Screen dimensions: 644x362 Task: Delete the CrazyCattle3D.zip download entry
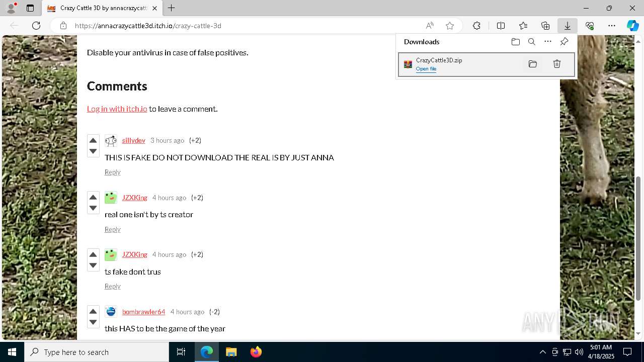point(557,64)
